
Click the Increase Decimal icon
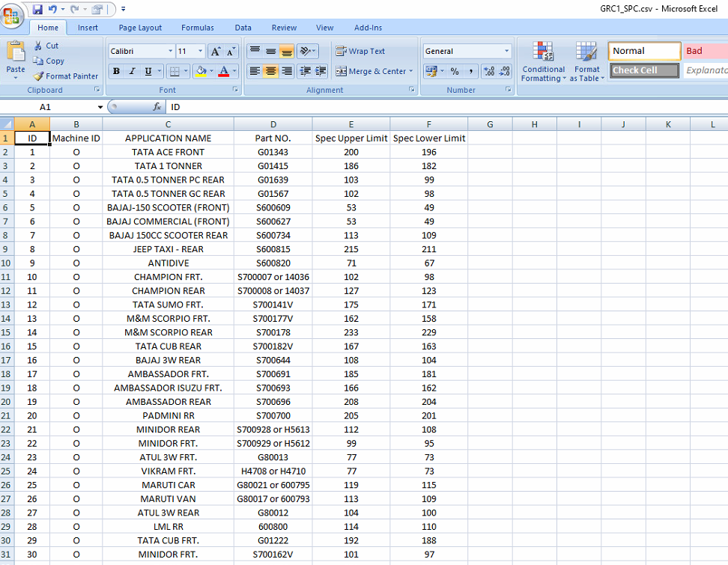488,72
